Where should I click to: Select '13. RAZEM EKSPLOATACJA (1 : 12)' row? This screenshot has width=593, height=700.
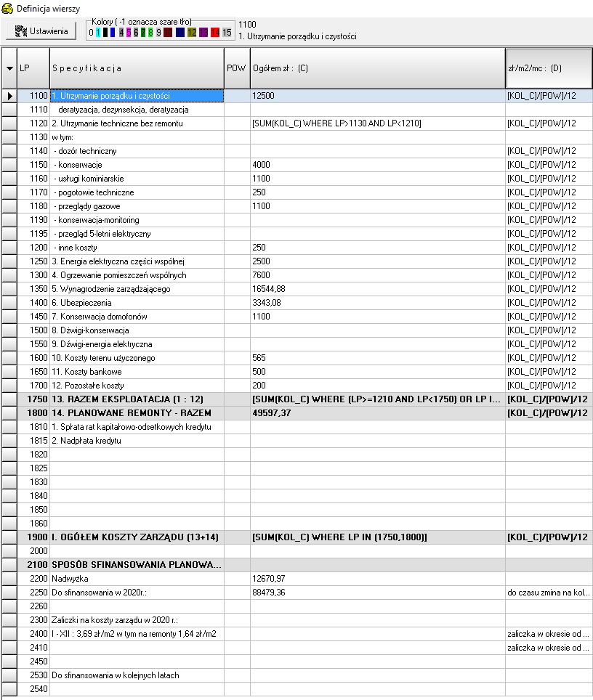[x=137, y=399]
